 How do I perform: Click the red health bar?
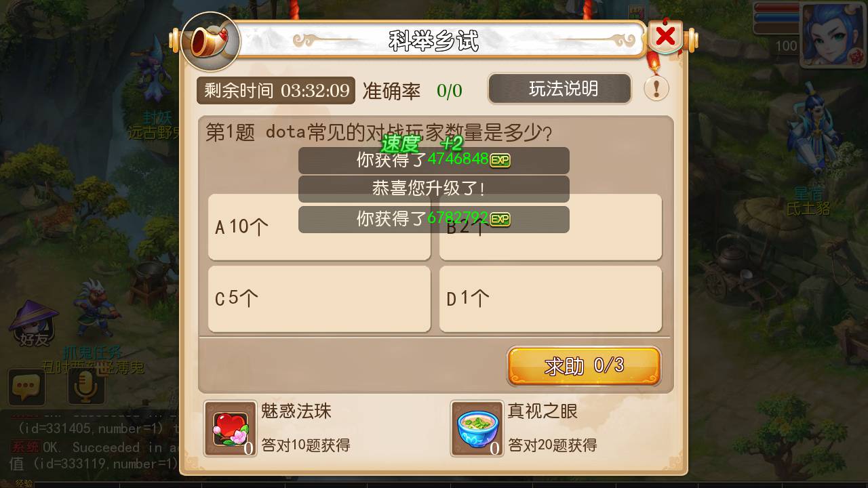click(x=776, y=8)
